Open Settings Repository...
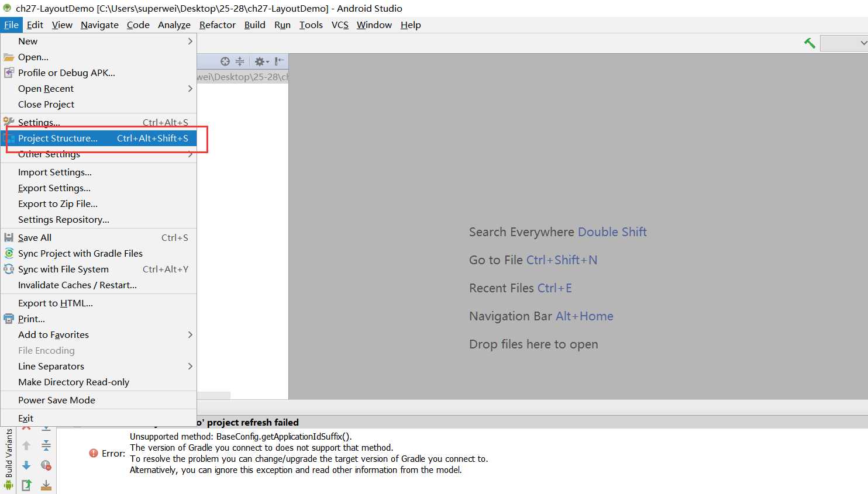Screen dimensions: 868x494 pyautogui.click(x=98, y=219)
